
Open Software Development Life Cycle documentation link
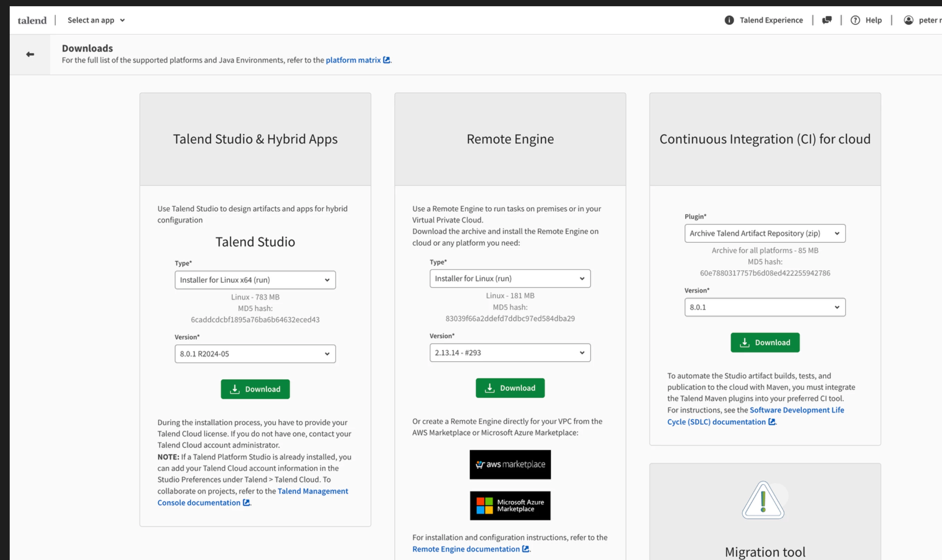point(756,416)
